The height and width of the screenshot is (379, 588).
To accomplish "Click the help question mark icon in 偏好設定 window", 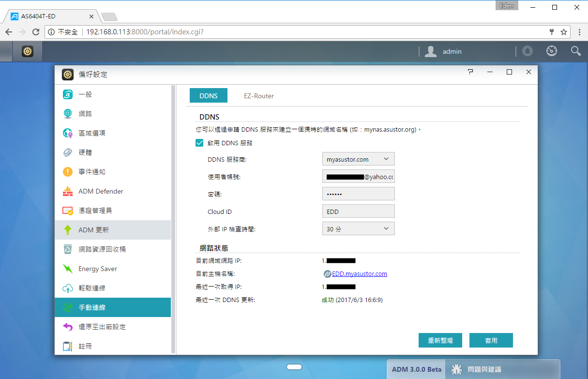I will point(470,72).
